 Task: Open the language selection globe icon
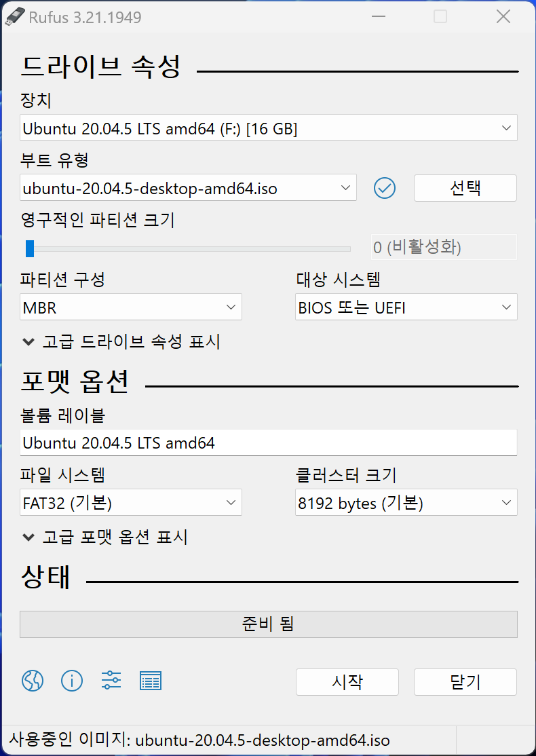click(33, 681)
